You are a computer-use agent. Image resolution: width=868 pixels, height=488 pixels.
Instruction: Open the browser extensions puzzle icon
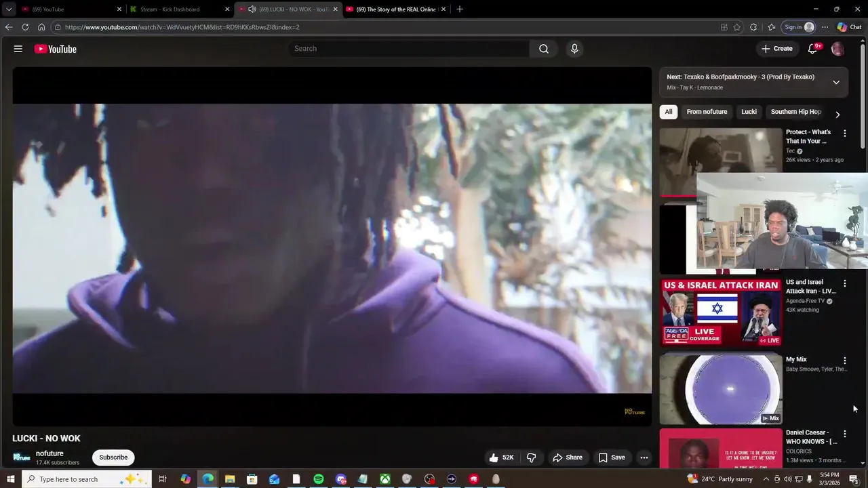tap(753, 27)
